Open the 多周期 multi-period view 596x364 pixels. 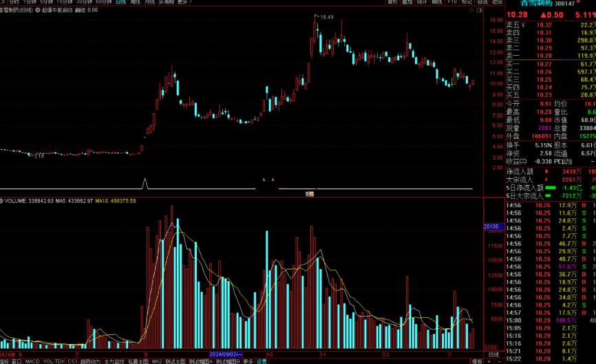(x=166, y=2)
